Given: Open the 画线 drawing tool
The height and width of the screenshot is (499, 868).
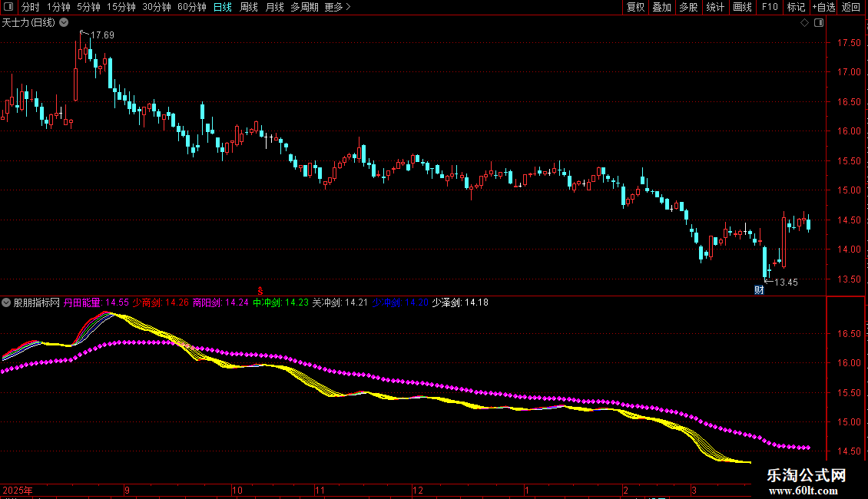Looking at the screenshot, I should click(x=742, y=7).
